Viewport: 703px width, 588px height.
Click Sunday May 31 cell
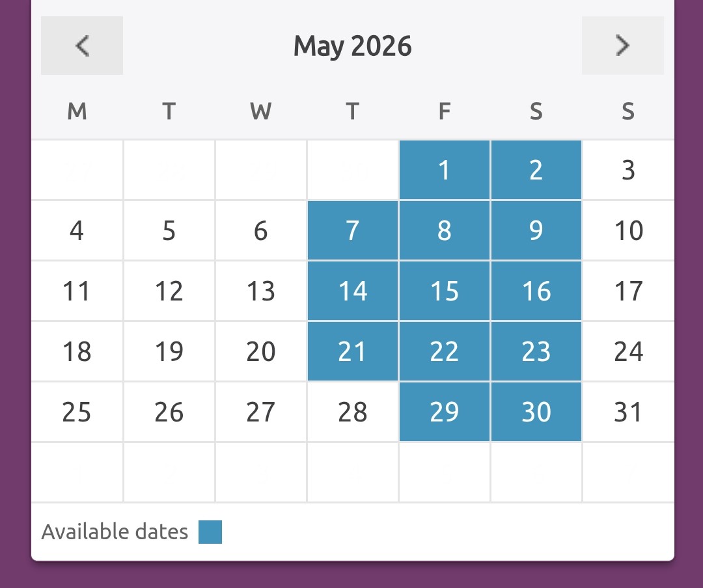point(628,412)
